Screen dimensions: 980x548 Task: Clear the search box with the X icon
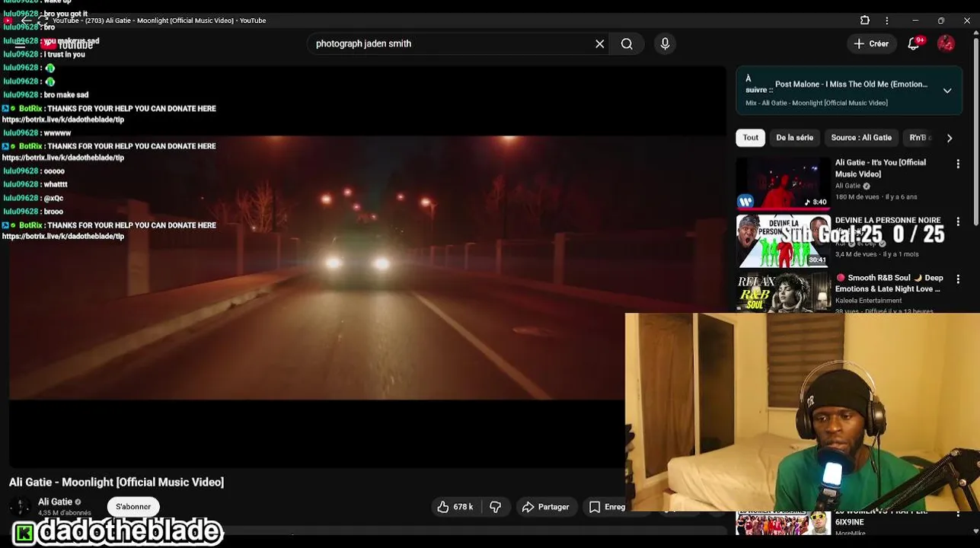pyautogui.click(x=600, y=44)
